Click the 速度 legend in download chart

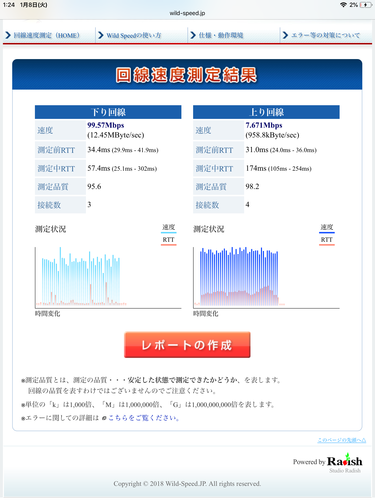pyautogui.click(x=168, y=227)
